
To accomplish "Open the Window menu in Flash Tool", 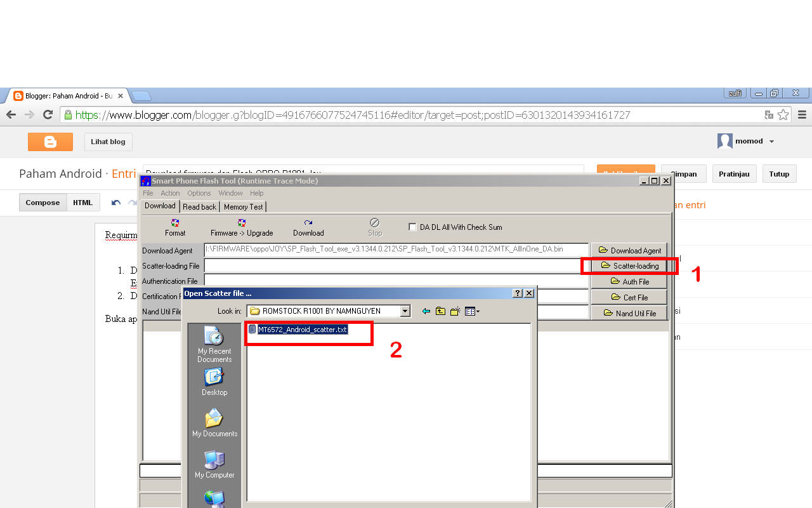I will tap(230, 193).
